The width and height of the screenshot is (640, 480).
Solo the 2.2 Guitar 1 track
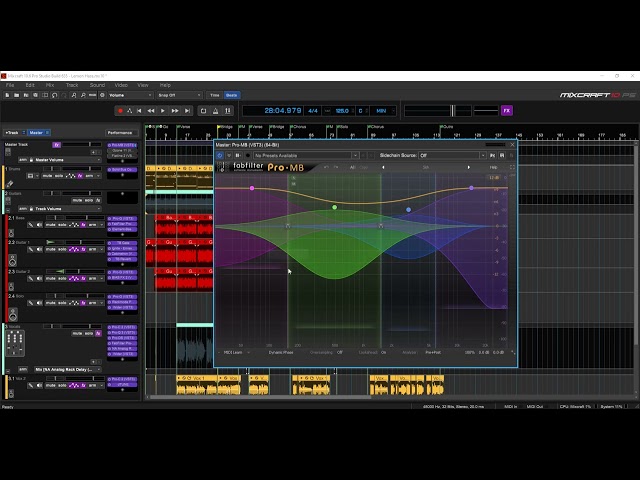(x=62, y=249)
